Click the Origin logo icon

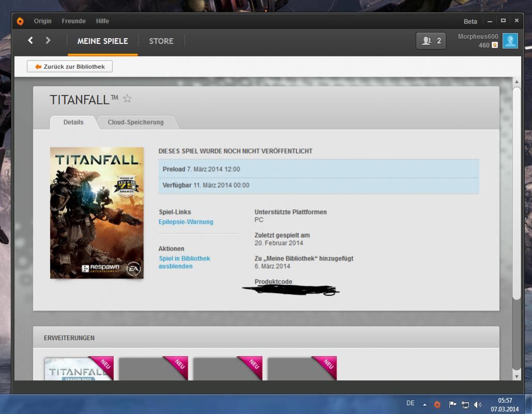click(20, 21)
